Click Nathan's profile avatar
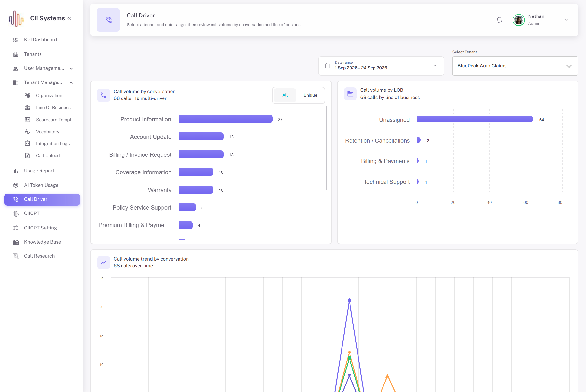586x392 pixels. [519, 20]
